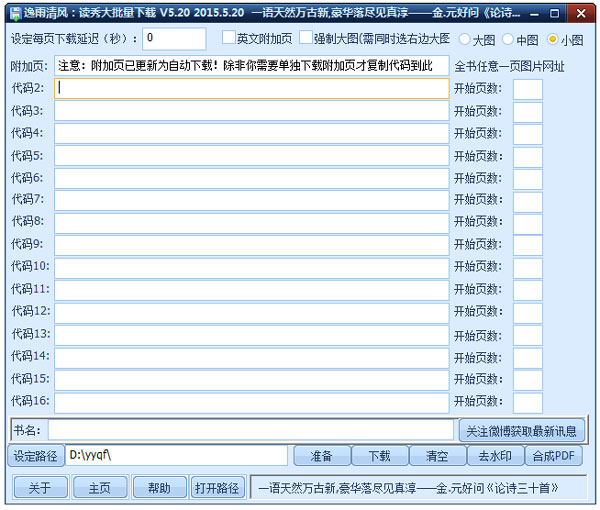Click the D:\yyqf\ path field
This screenshot has width=600, height=510.
point(176,455)
